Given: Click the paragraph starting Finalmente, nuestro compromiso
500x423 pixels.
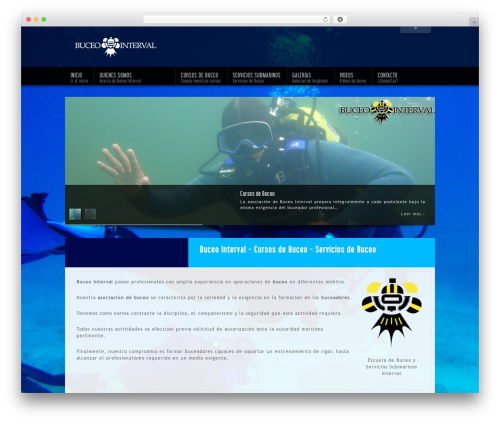Looking at the screenshot, I should (213, 355).
